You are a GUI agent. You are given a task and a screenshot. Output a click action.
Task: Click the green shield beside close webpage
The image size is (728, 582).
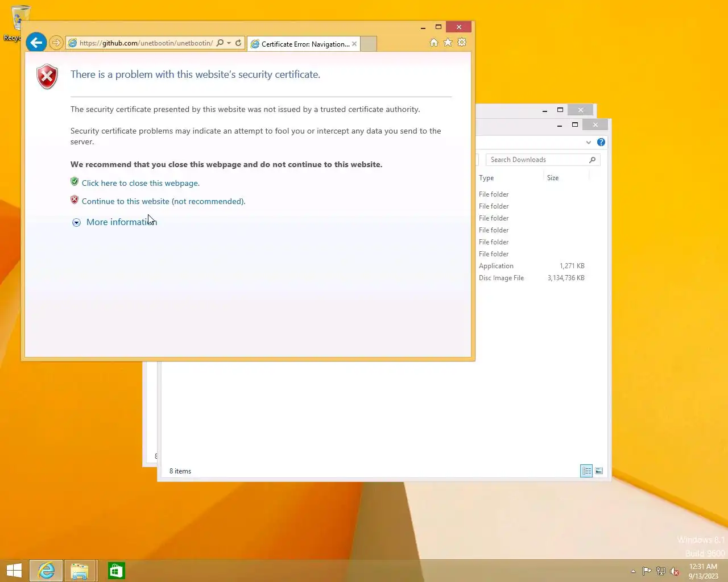(75, 182)
